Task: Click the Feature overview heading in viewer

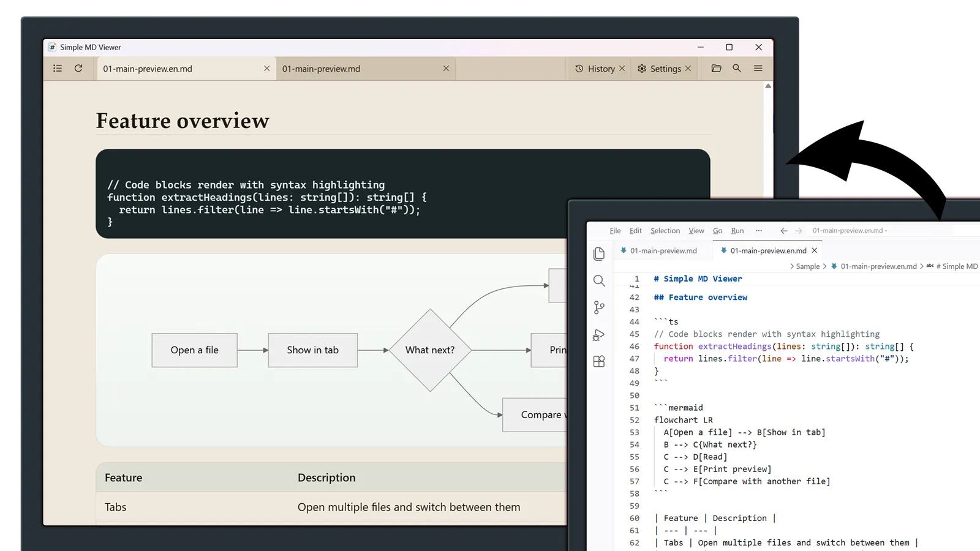Action: tap(183, 121)
